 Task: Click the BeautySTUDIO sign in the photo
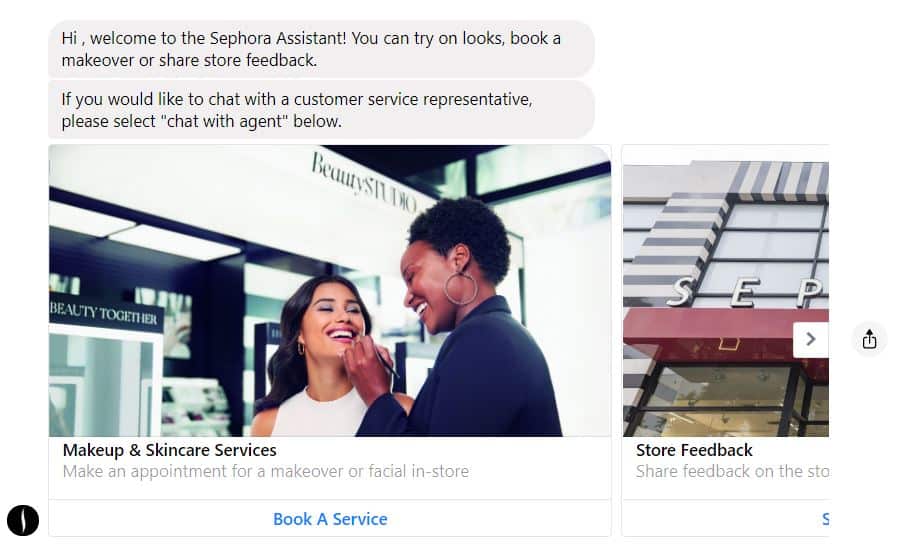[364, 182]
